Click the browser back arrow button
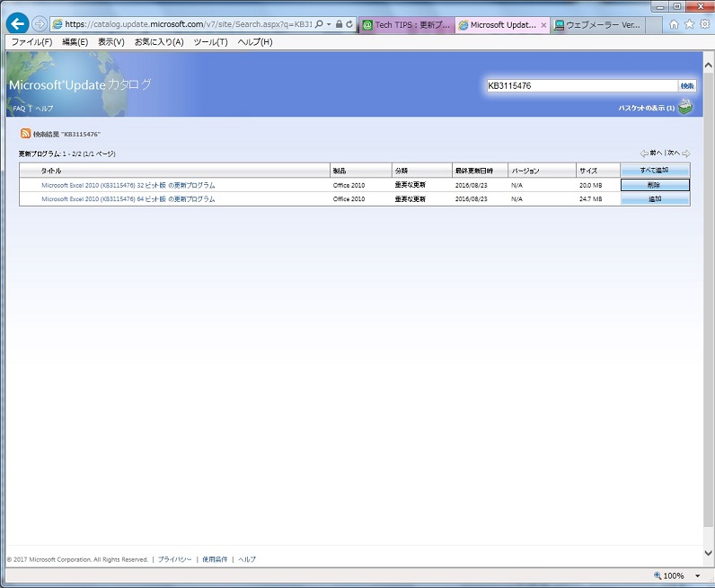This screenshot has height=588, width=715. click(x=18, y=23)
